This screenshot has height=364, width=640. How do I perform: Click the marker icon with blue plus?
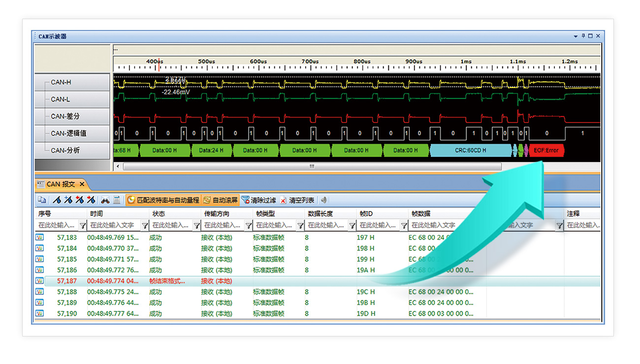(68, 200)
